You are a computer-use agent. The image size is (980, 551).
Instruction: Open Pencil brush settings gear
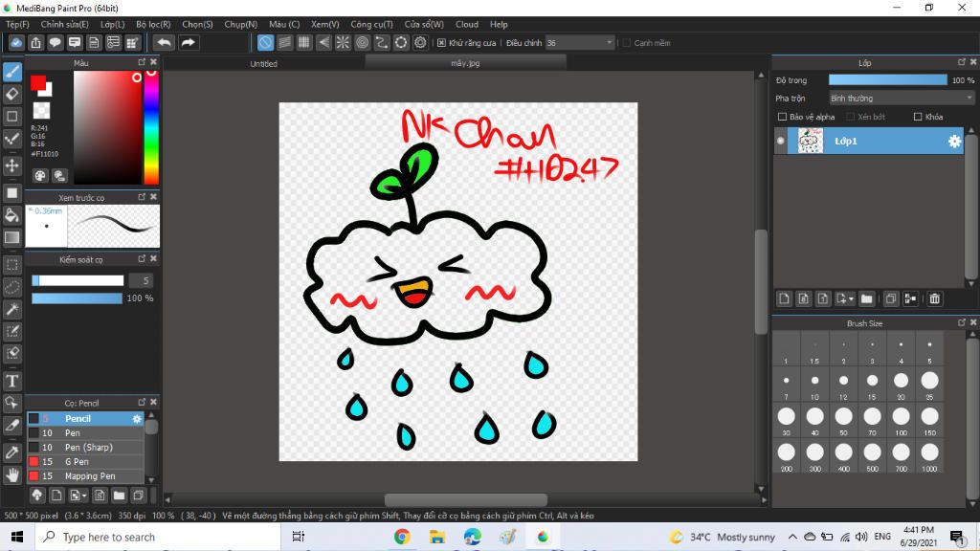137,419
